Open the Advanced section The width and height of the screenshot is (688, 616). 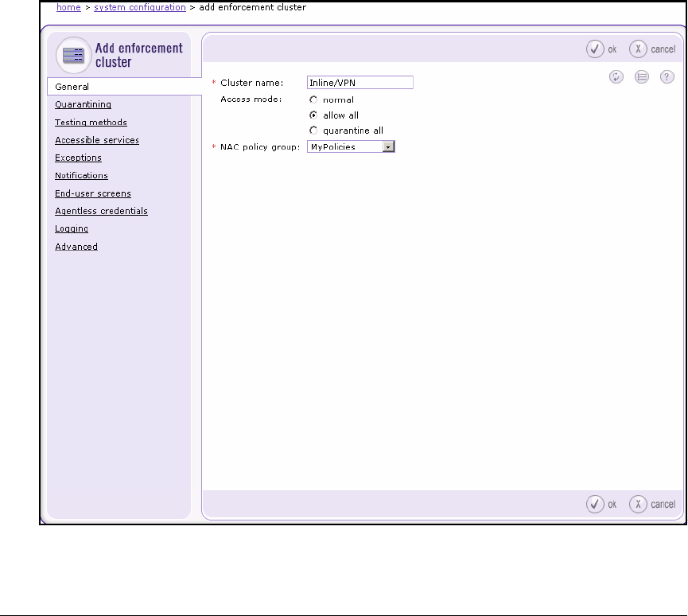coord(76,247)
